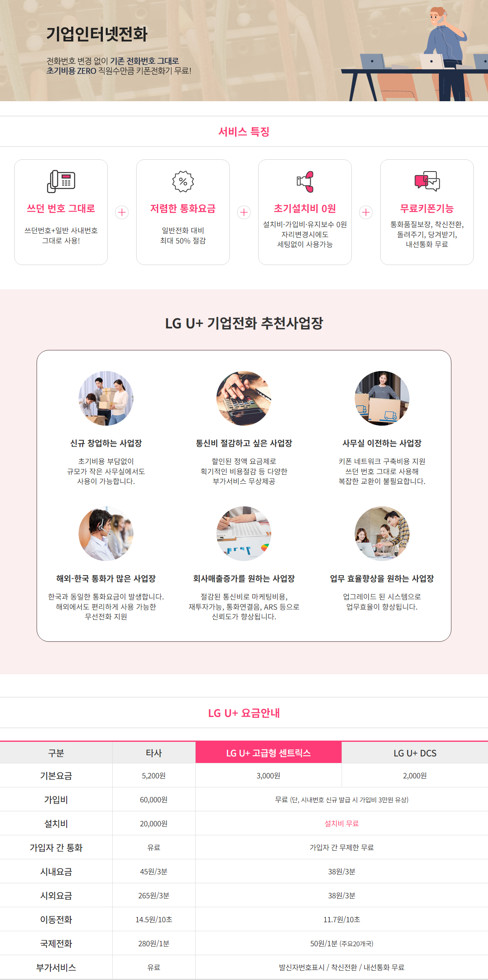This screenshot has width=488, height=980.
Task: Click the pink 설치비 무료 text
Action: pyautogui.click(x=342, y=824)
